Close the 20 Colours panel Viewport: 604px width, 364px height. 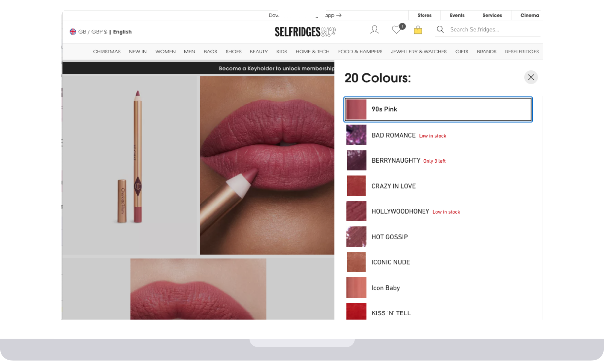coord(531,77)
